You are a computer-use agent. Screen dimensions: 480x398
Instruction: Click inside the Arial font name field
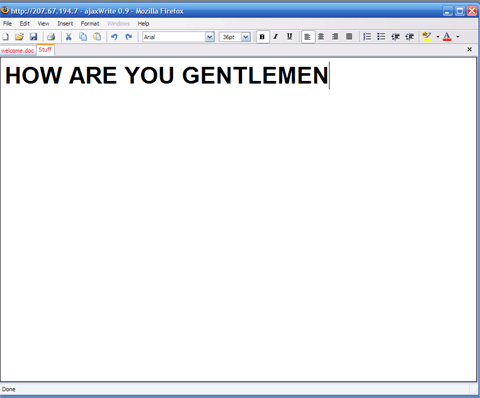174,37
